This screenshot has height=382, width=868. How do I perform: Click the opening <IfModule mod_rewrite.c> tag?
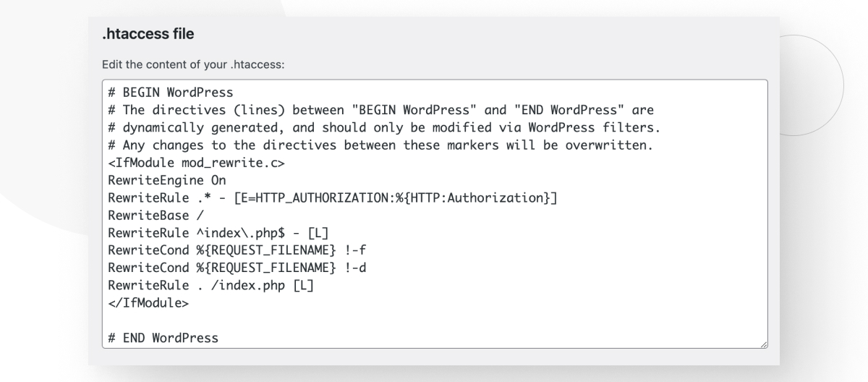pyautogui.click(x=186, y=162)
